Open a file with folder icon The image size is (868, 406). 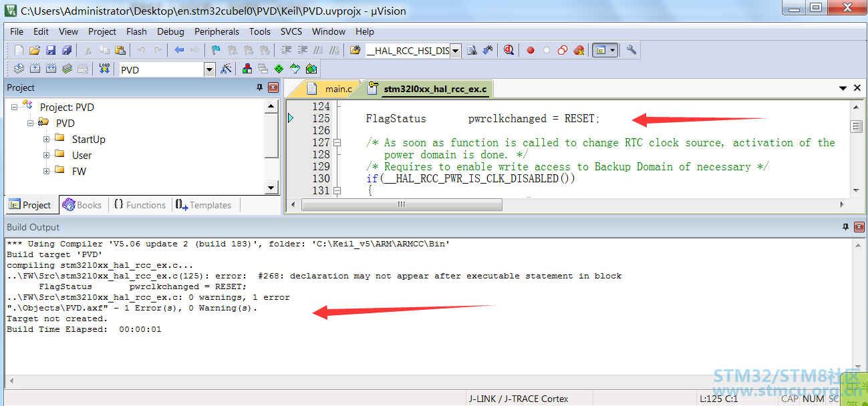34,50
